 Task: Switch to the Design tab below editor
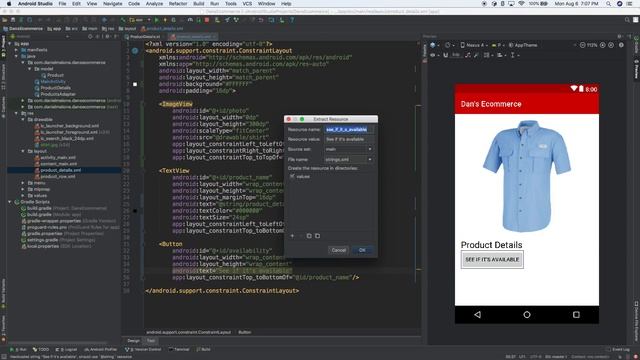coord(133,340)
